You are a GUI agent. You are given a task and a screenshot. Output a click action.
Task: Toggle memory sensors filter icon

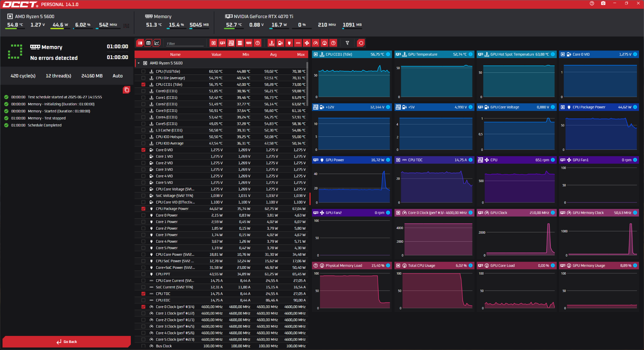tap(249, 43)
